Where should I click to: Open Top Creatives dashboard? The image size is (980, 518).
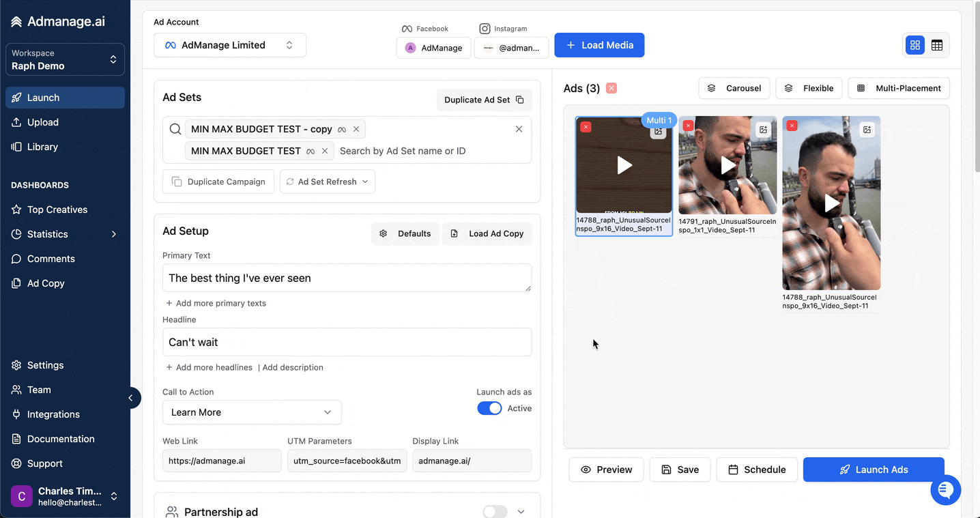point(65,210)
